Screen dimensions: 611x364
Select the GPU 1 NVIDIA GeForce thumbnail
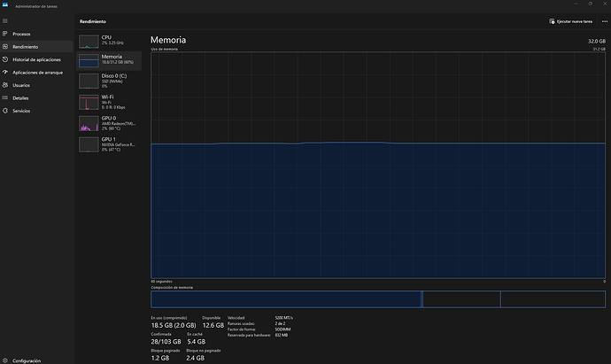89,144
